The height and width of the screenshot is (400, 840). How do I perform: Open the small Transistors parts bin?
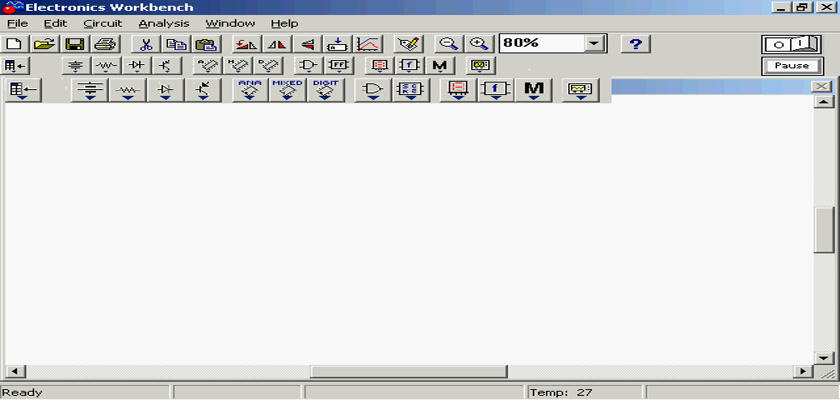click(167, 66)
